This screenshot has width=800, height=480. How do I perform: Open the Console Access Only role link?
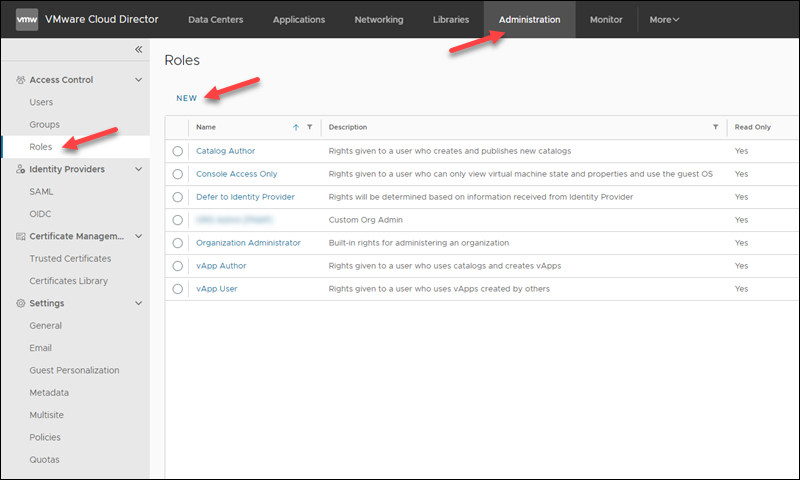pos(236,174)
